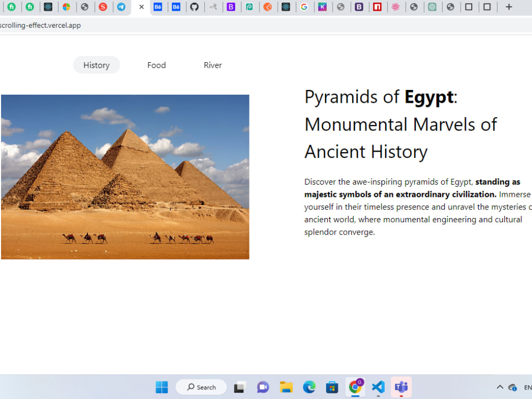
Task: Open the colorful K icon browser tab
Action: [322, 7]
